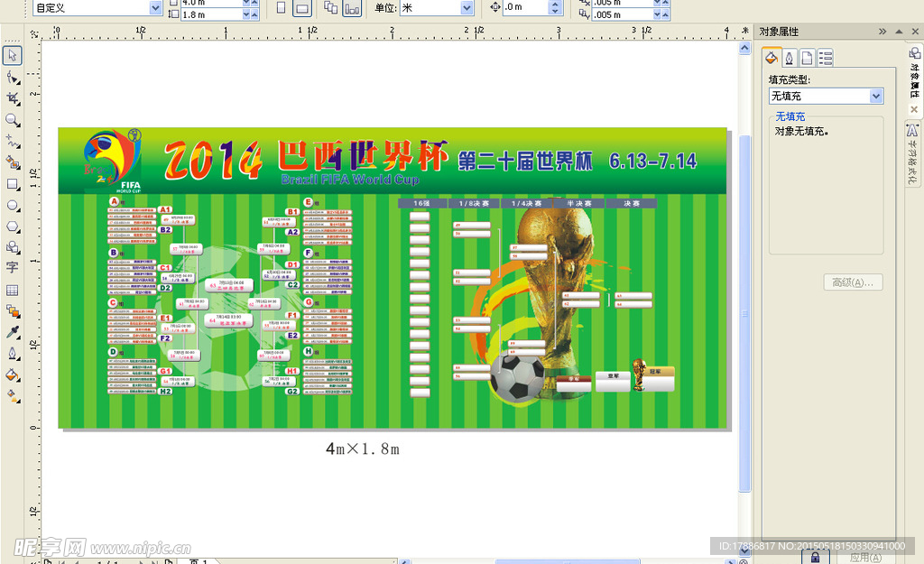This screenshot has width=924, height=564.
Task: Select the Pick tool in the toolbox
Action: pos(12,55)
